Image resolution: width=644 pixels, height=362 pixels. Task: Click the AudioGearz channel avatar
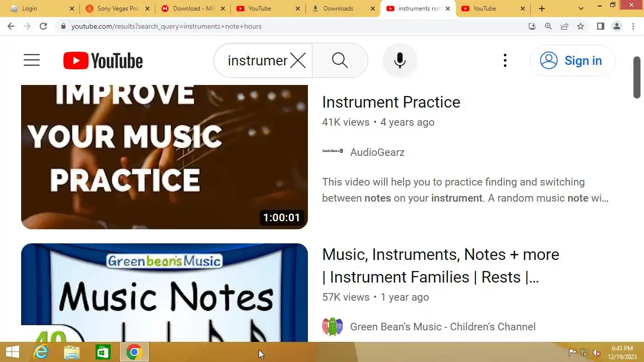tap(333, 151)
